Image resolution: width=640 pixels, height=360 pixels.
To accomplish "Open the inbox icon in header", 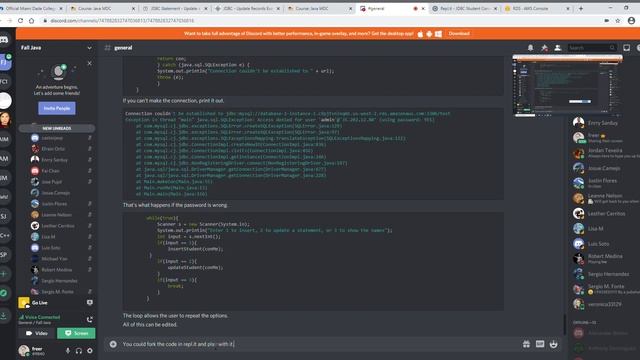I will [627, 48].
